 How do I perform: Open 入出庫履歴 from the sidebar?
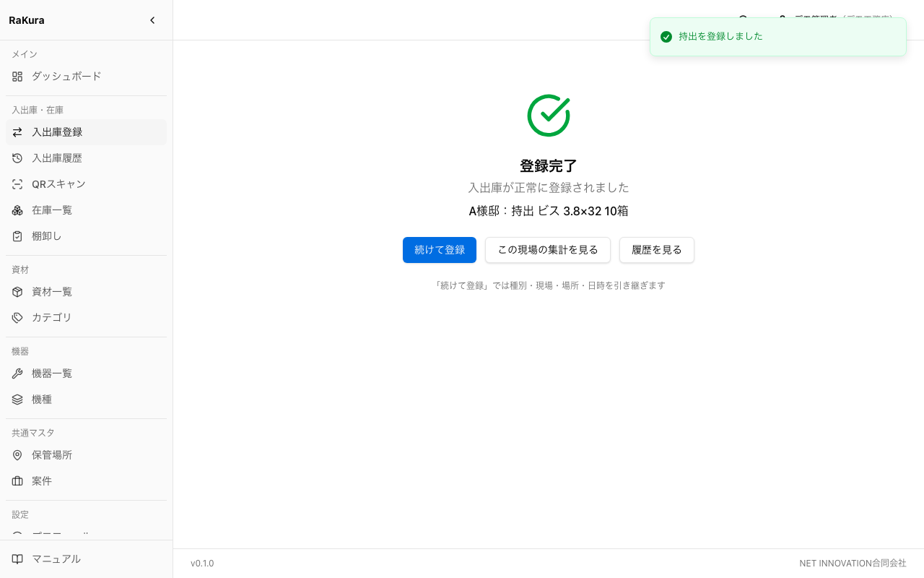tap(86, 158)
